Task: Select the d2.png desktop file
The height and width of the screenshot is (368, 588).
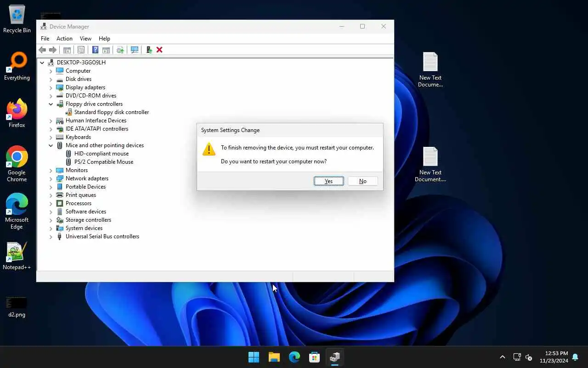Action: 17,306
